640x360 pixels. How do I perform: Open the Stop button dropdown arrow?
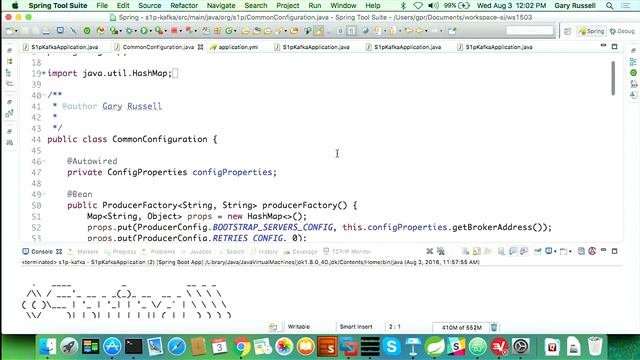point(181,31)
